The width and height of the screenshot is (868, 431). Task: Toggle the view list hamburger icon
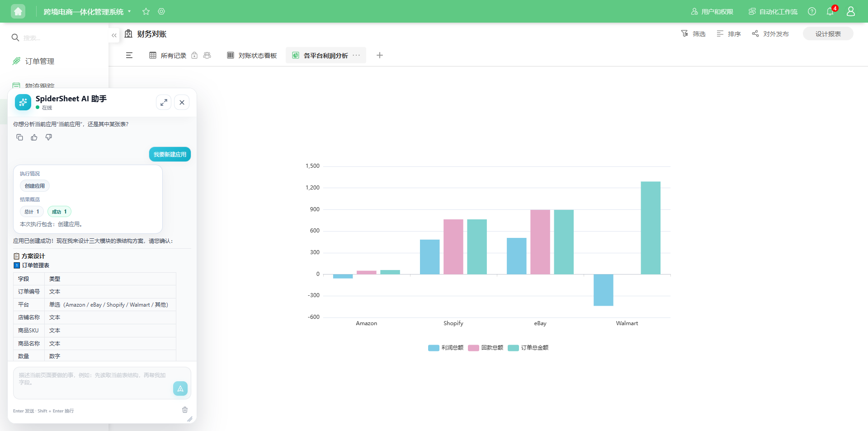pyautogui.click(x=129, y=55)
